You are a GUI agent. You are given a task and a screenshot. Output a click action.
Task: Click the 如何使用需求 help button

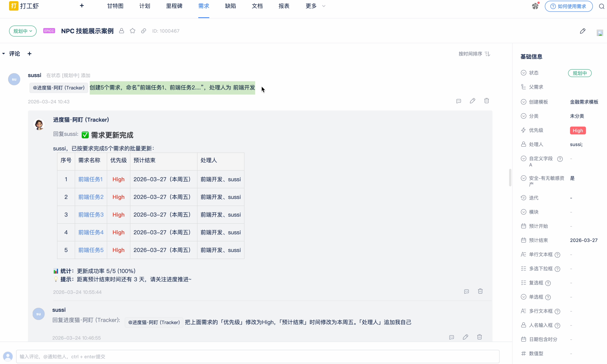coord(569,6)
